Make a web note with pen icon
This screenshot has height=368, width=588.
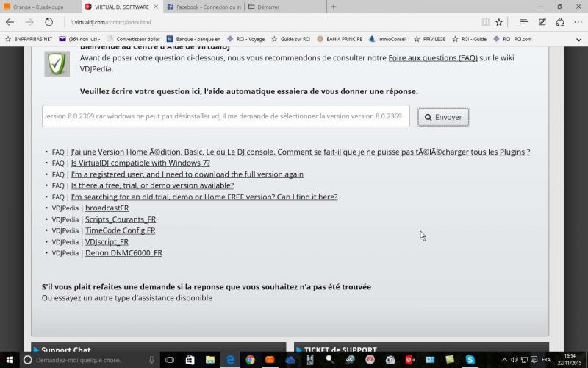542,22
